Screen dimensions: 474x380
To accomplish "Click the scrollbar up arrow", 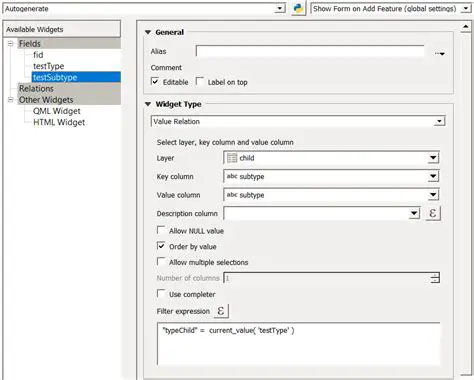I will [466, 27].
